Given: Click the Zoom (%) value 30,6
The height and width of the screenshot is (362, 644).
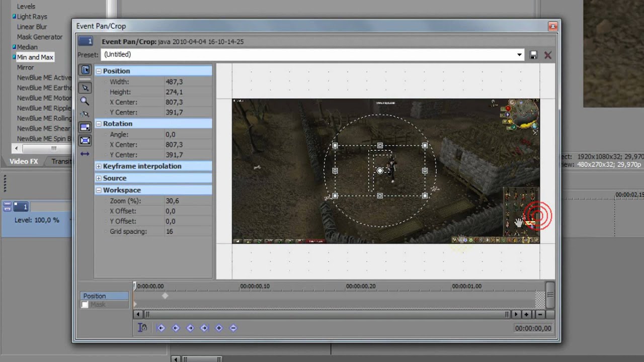Looking at the screenshot, I should point(188,201).
